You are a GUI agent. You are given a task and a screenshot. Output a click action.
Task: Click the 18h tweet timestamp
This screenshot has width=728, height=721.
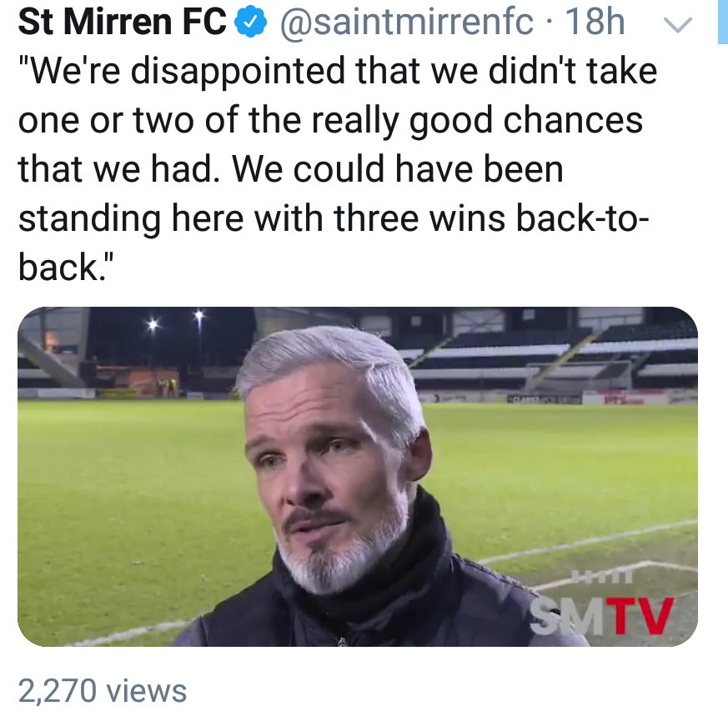pos(595,23)
